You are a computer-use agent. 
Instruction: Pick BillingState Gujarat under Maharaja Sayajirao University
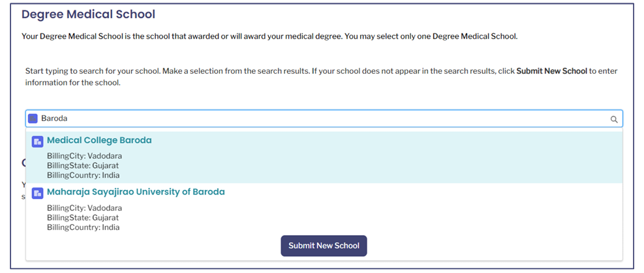click(83, 217)
